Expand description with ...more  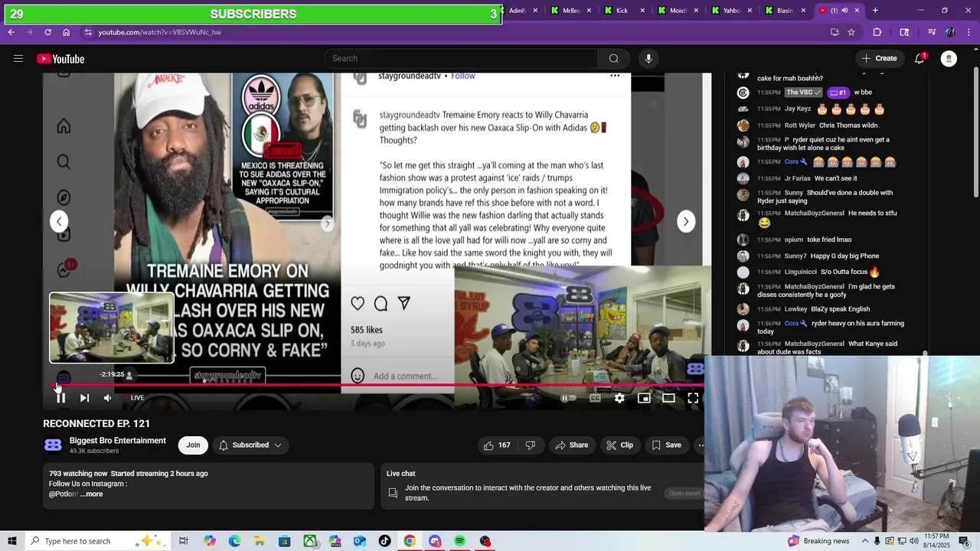(x=91, y=494)
